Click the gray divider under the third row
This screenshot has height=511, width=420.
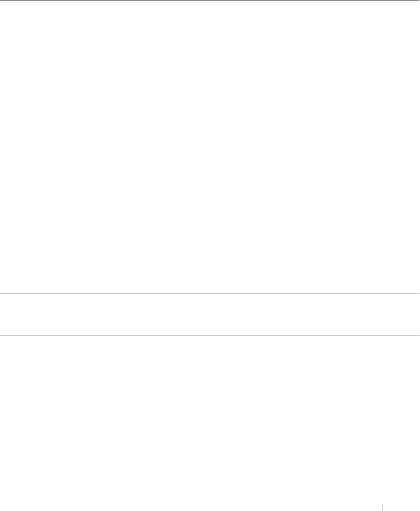210,143
